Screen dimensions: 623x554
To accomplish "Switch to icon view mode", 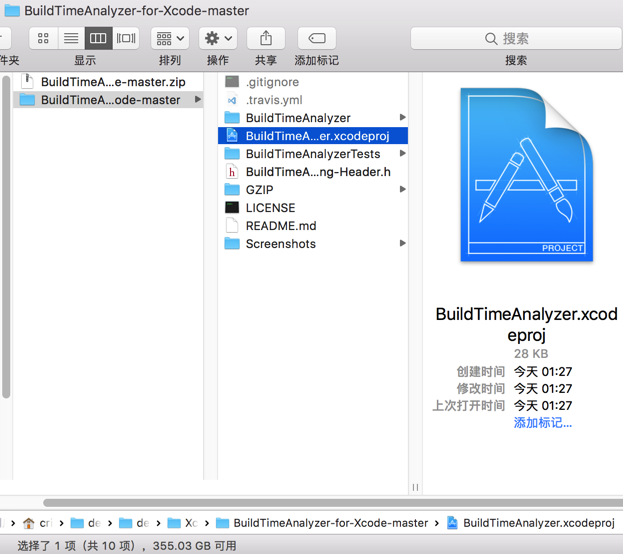I will coord(43,38).
